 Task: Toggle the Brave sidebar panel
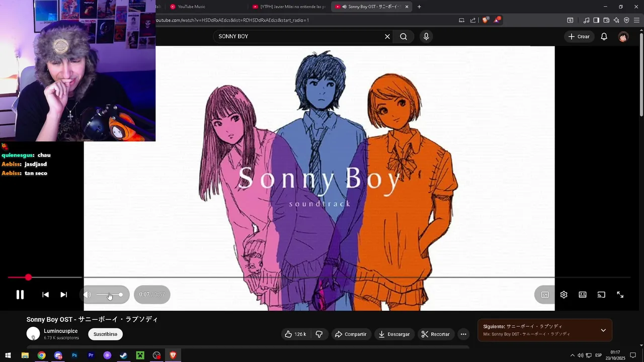[596, 20]
